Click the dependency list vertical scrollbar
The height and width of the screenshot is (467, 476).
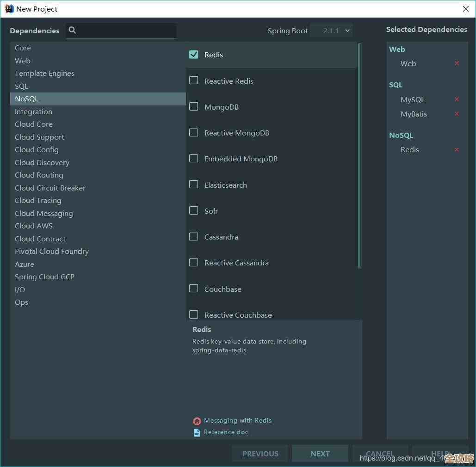click(359, 155)
